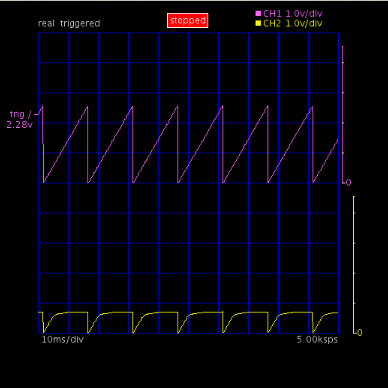
Task: Click the 10ms/div timebase label
Action: [x=63, y=340]
